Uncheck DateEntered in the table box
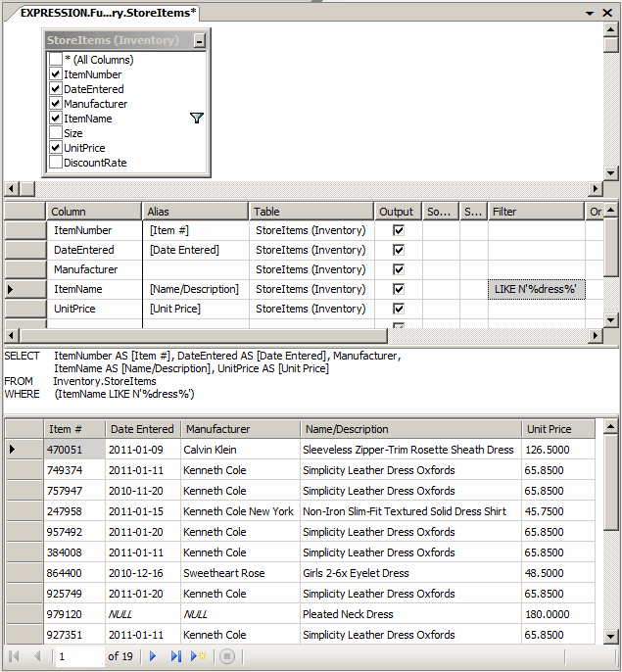The height and width of the screenshot is (672, 622). pos(56,88)
